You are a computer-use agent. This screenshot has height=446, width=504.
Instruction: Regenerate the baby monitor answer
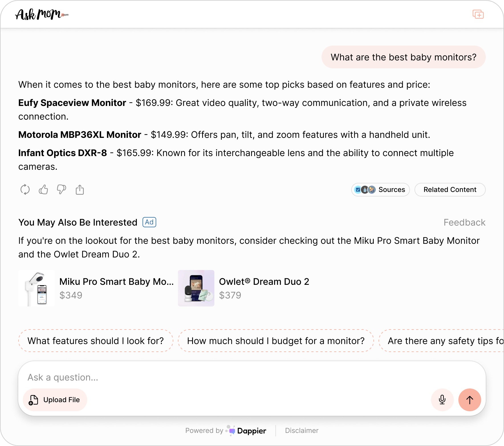point(25,189)
